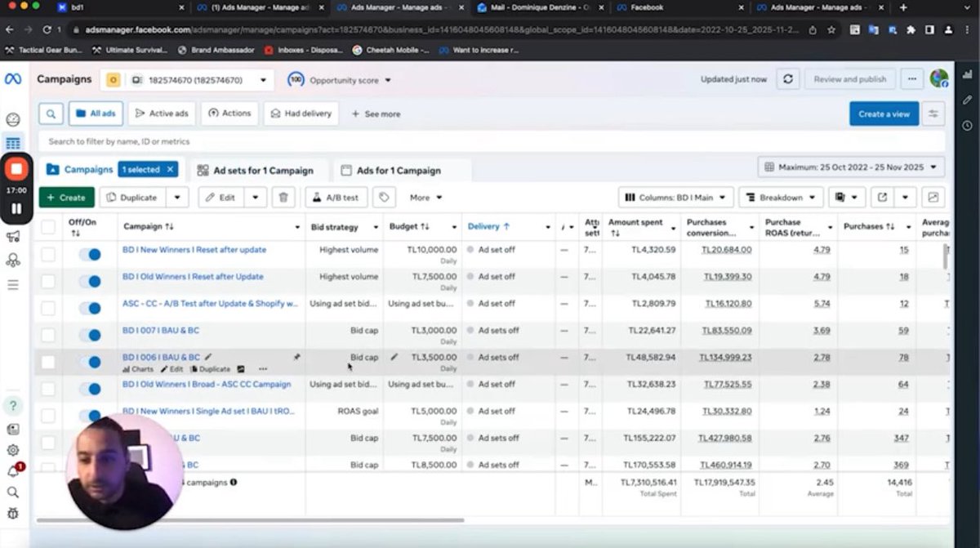This screenshot has width=980, height=548.
Task: Toggle off BD I 006 I BAU & BC
Action: click(90, 362)
